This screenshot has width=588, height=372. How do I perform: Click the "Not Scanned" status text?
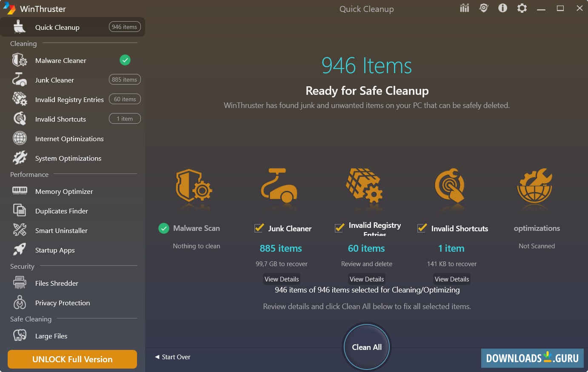(537, 246)
